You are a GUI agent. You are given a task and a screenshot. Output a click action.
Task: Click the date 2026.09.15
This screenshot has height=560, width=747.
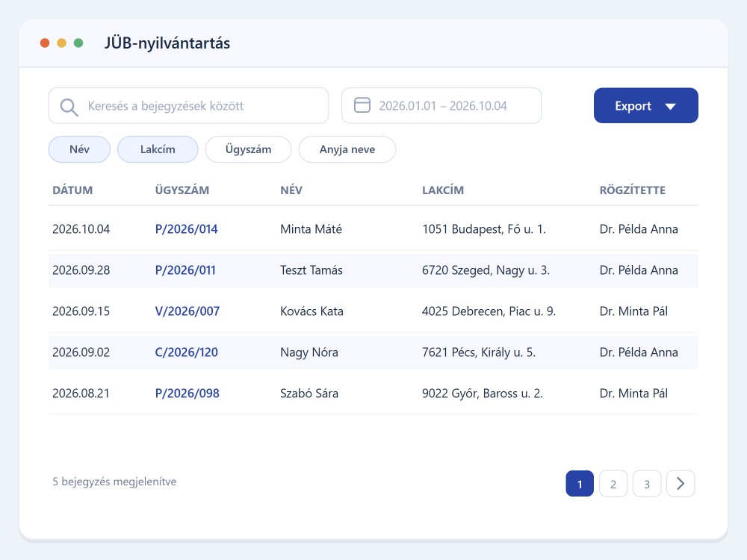point(81,311)
